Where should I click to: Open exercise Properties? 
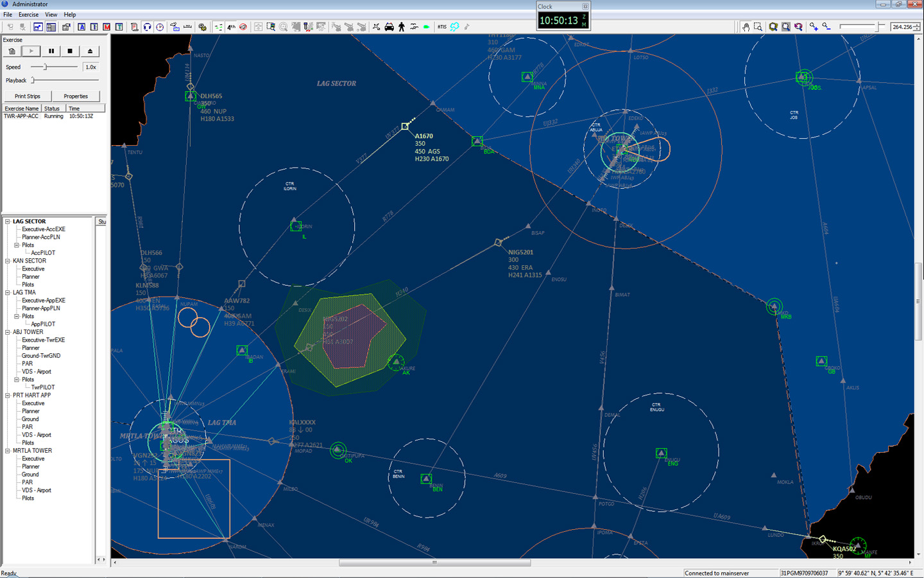tap(76, 96)
